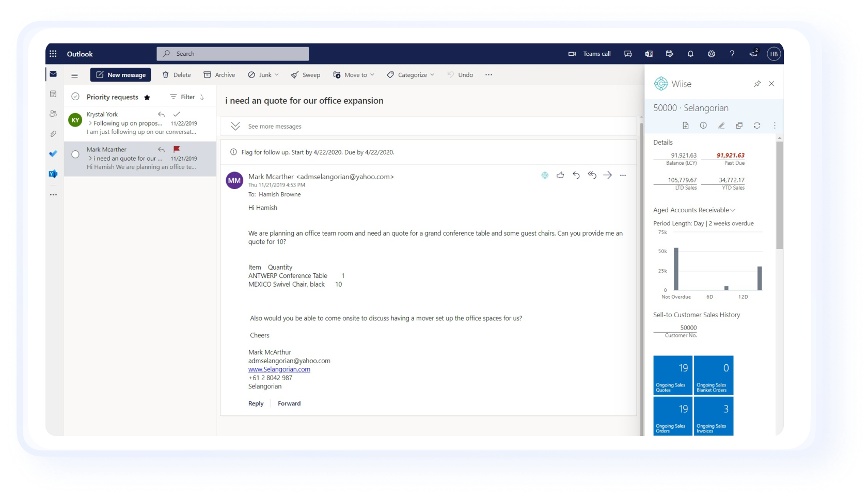This screenshot has width=868, height=498.
Task: Expand See more messages
Action: [x=274, y=127]
